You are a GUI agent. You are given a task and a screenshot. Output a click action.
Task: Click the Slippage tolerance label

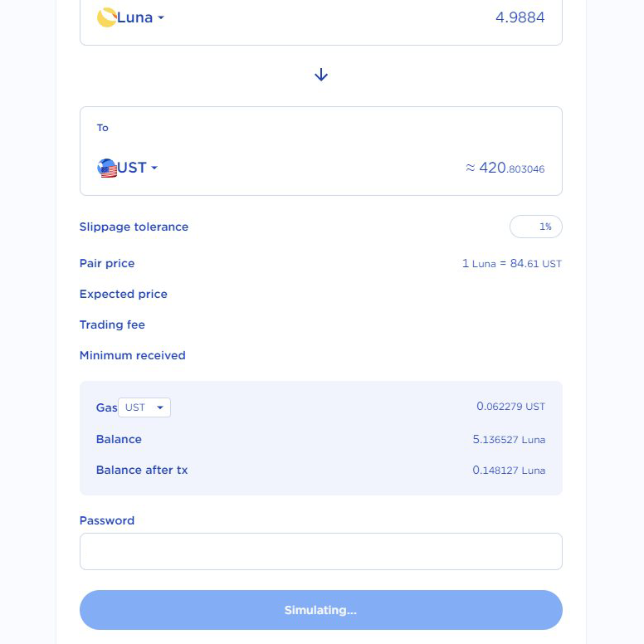(x=134, y=227)
